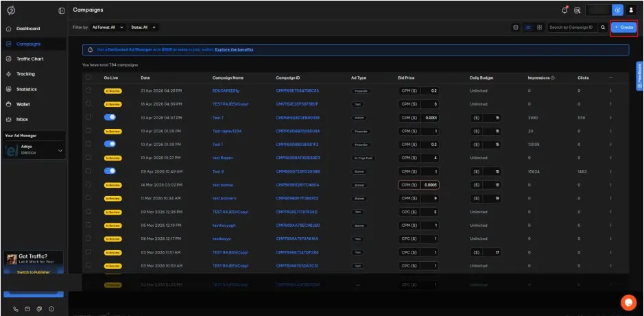Open the orange live chat bubble

(628, 302)
